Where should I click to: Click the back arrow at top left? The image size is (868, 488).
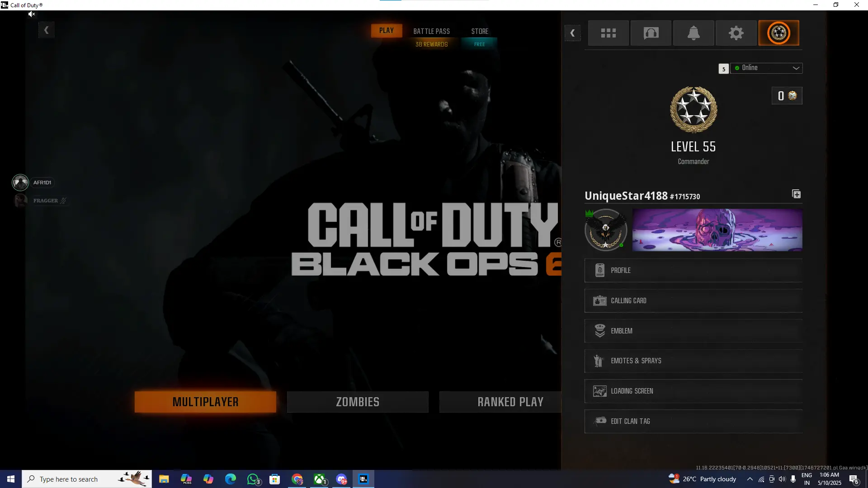[x=46, y=30]
